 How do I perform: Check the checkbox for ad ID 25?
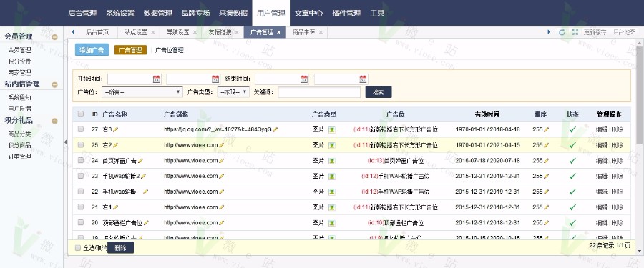[80, 145]
